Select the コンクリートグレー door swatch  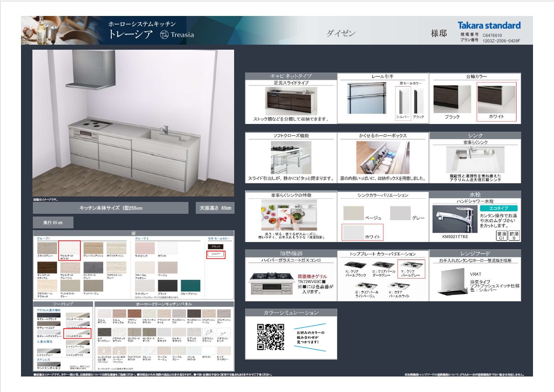[x=94, y=268]
